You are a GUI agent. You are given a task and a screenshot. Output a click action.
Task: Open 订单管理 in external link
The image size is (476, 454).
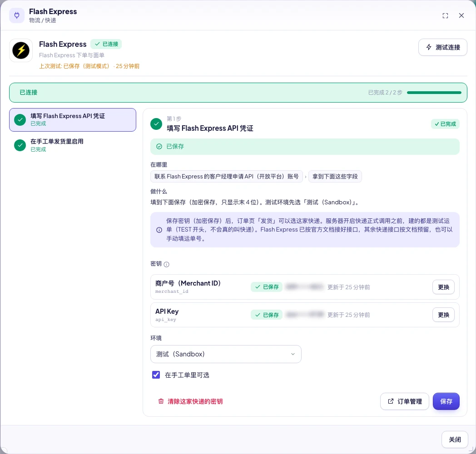(x=404, y=401)
